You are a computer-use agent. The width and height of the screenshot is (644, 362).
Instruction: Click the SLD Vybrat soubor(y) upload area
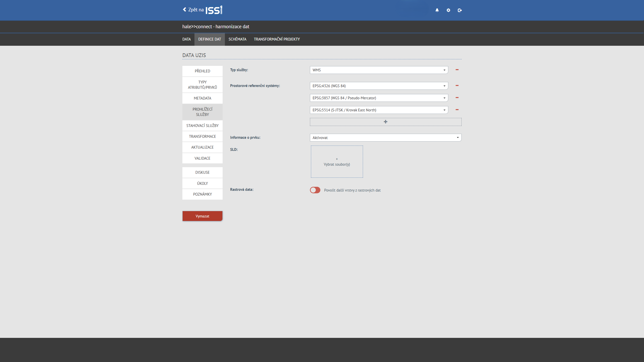tap(337, 162)
